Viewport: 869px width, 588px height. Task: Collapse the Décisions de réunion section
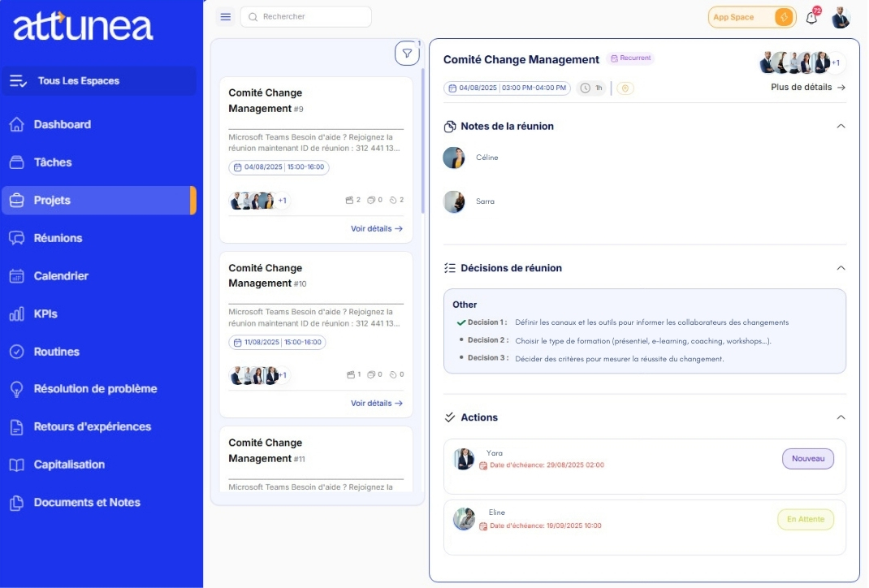pos(841,268)
